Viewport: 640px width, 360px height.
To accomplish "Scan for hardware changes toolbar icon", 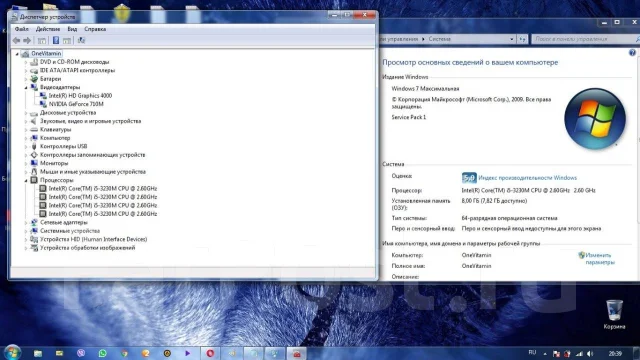I will coord(81,40).
